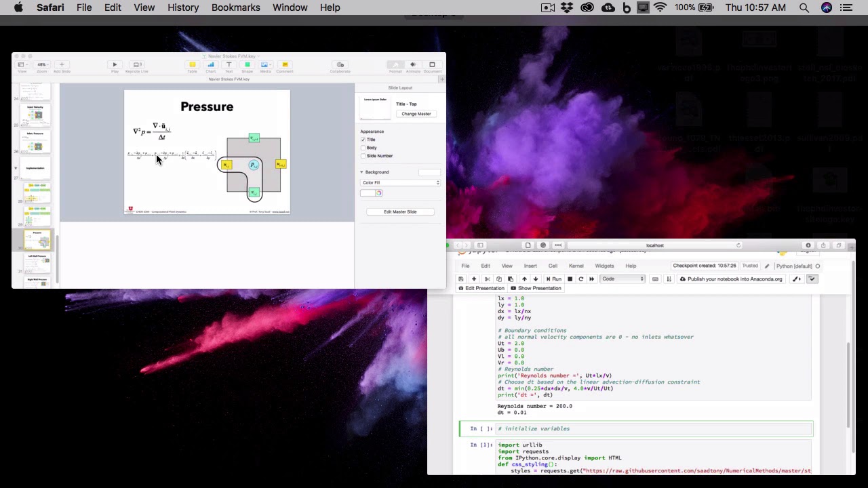Insert a Shape from Keynote toolbar
Image resolution: width=868 pixels, height=488 pixels.
(x=248, y=65)
